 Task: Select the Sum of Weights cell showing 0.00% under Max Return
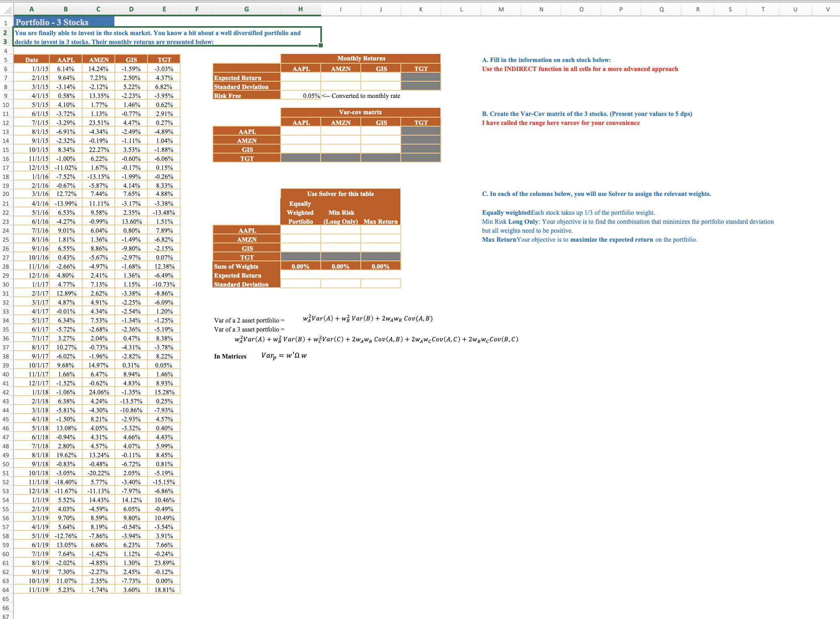381,266
